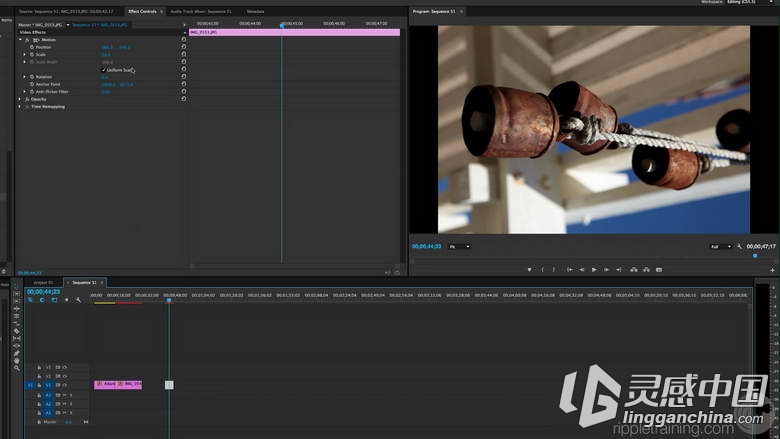Switch to the Source monitor tab
The width and height of the screenshot is (780, 439).
(66, 11)
